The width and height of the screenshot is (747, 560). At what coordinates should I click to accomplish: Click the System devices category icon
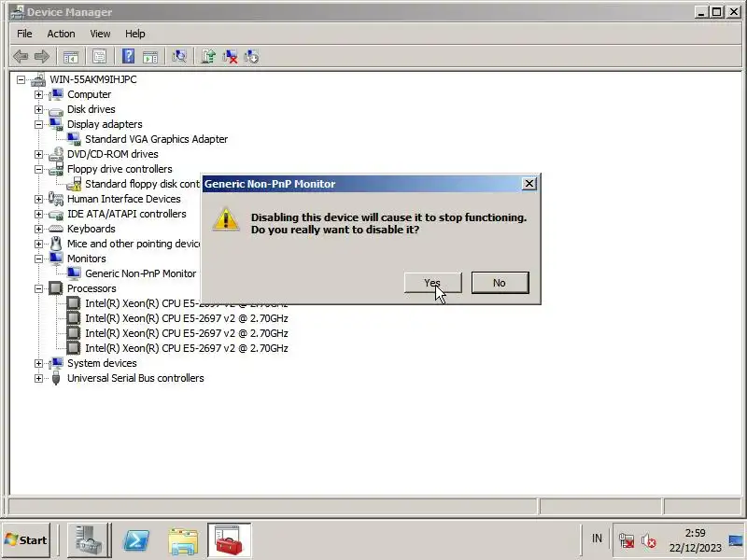56,363
